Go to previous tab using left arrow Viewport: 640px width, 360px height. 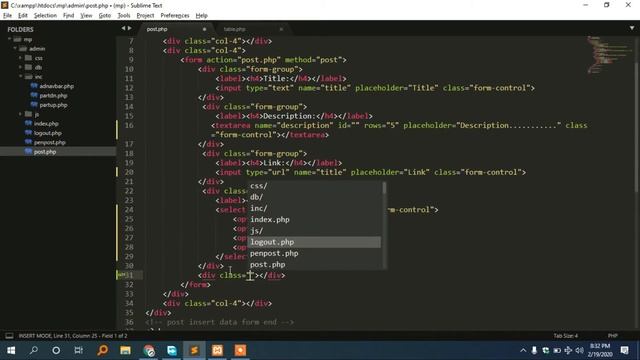123,28
